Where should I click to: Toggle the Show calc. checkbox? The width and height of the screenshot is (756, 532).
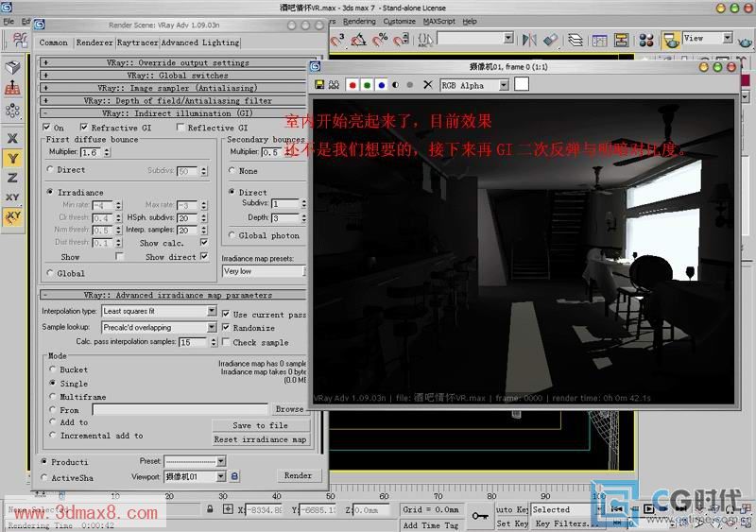click(204, 242)
